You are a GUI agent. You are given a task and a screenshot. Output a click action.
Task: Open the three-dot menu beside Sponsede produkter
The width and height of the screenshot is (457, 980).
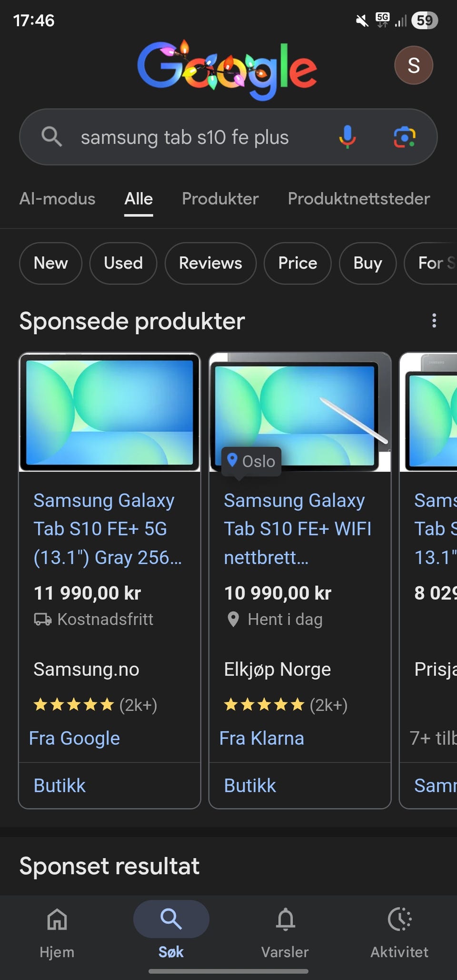(434, 321)
